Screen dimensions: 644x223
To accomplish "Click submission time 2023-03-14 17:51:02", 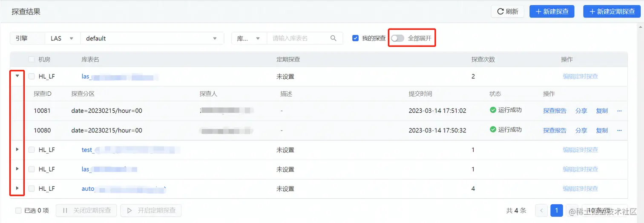I will coord(437,111).
